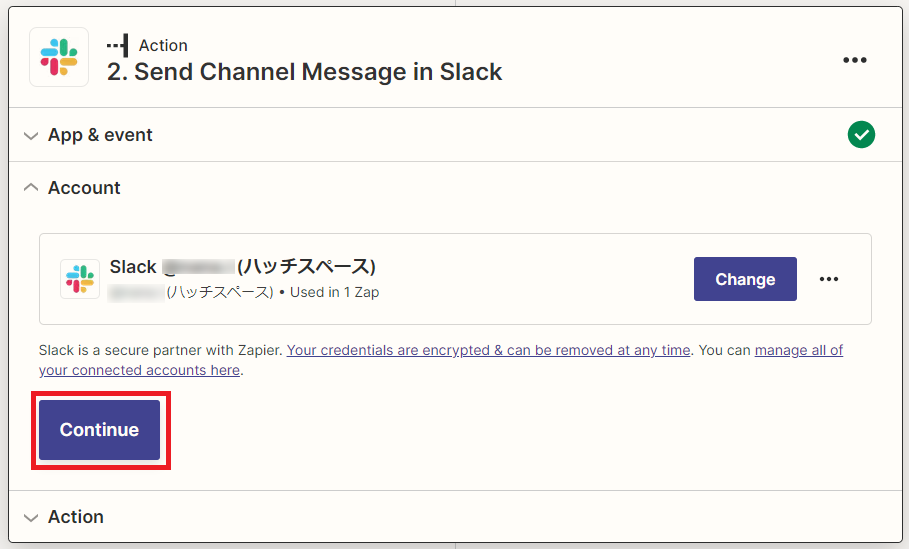The height and width of the screenshot is (549, 909).
Task: Click the Continue button
Action: 99,430
